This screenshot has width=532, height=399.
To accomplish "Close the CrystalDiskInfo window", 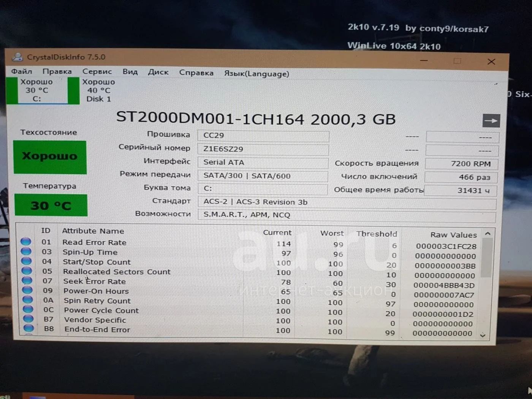I will click(491, 62).
